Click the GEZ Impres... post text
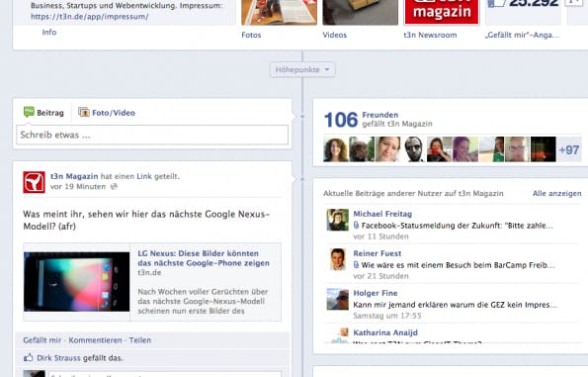The height and width of the screenshot is (377, 588). [x=455, y=305]
